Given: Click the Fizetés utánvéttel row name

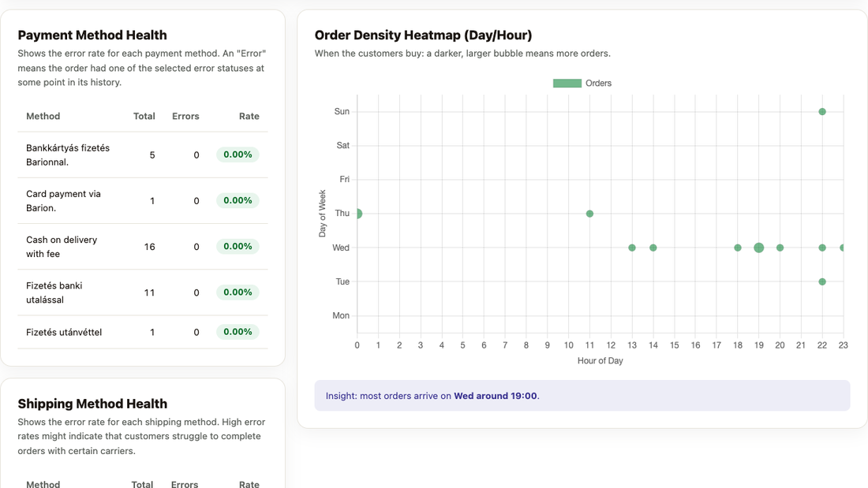Looking at the screenshot, I should (64, 332).
